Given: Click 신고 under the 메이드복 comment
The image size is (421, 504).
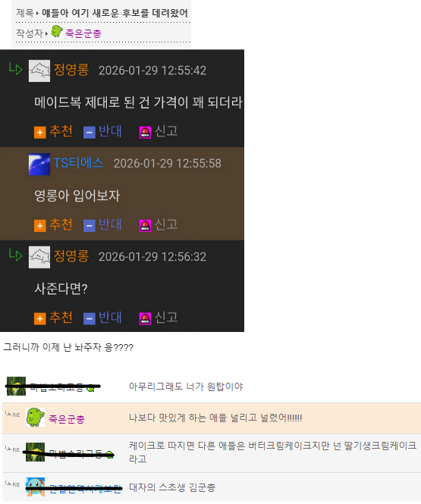Looking at the screenshot, I should coord(166,131).
